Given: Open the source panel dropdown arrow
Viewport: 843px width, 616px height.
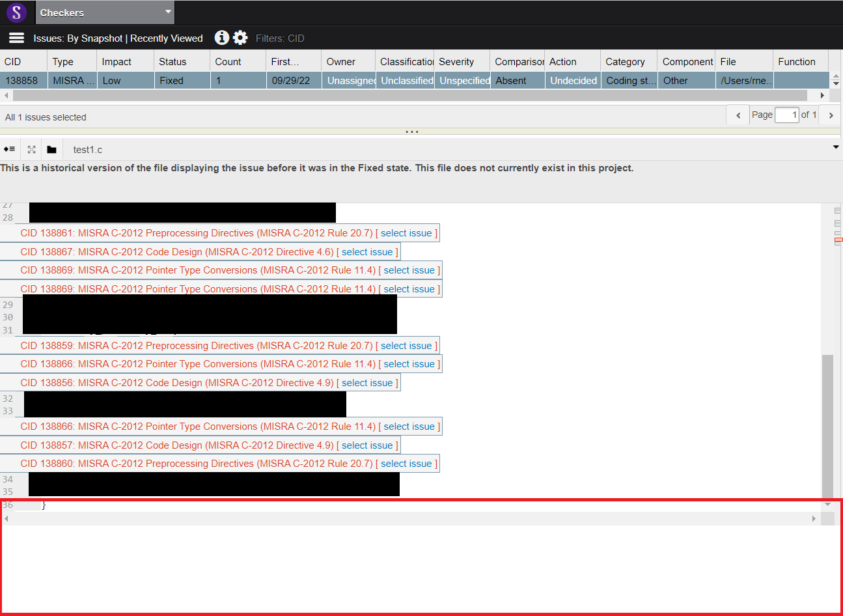Looking at the screenshot, I should point(835,147).
